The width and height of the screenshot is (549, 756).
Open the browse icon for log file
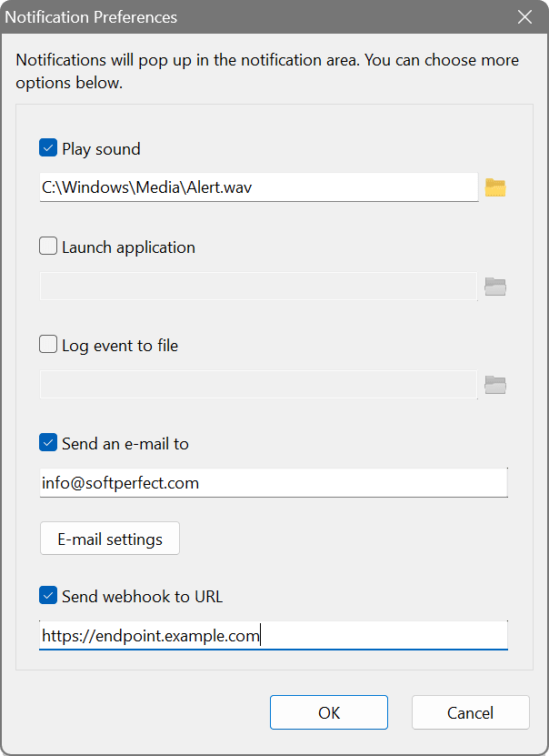494,384
